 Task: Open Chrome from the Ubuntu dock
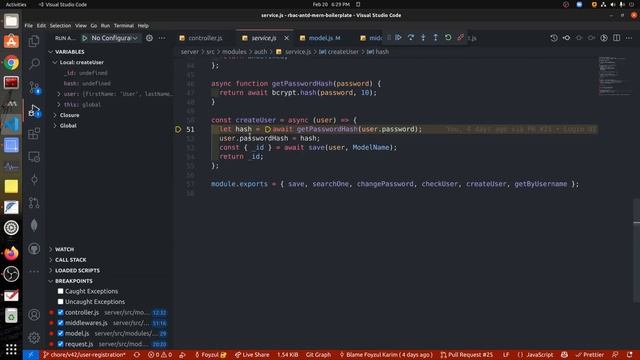[11, 62]
